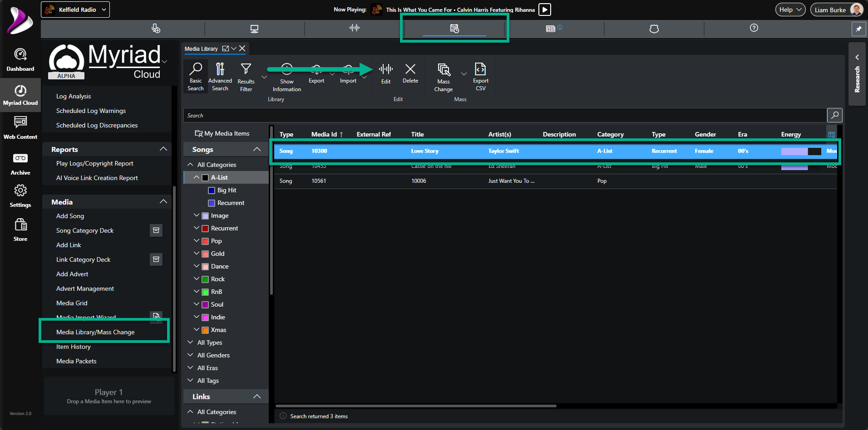Collapse the Links tree section
This screenshot has width=868, height=430.
click(x=257, y=396)
